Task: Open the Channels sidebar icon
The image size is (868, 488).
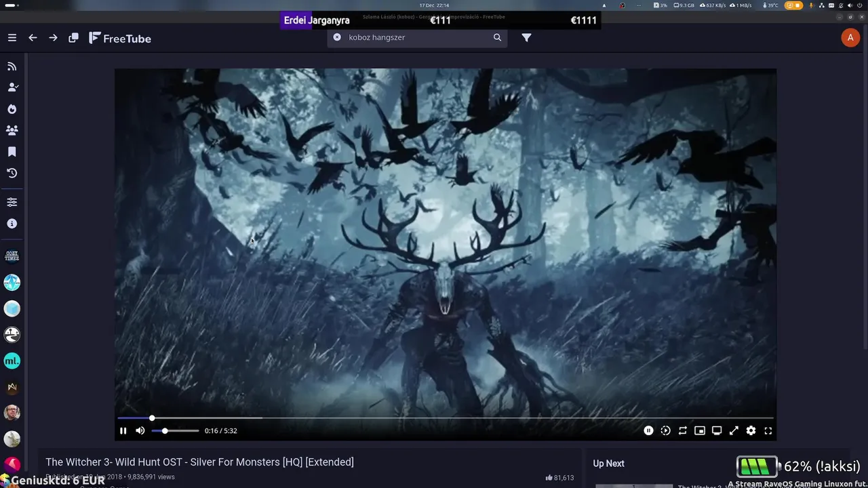Action: point(12,87)
